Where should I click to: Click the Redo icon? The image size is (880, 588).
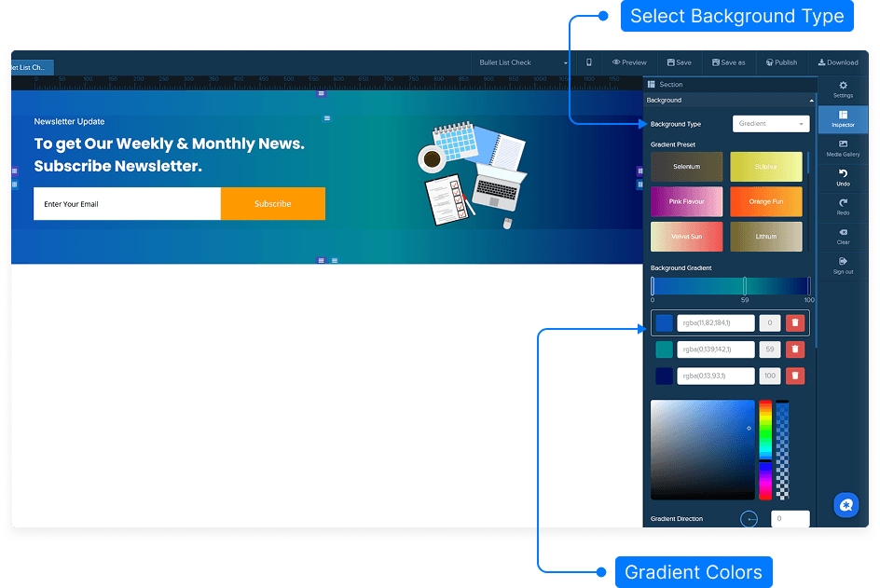[843, 206]
